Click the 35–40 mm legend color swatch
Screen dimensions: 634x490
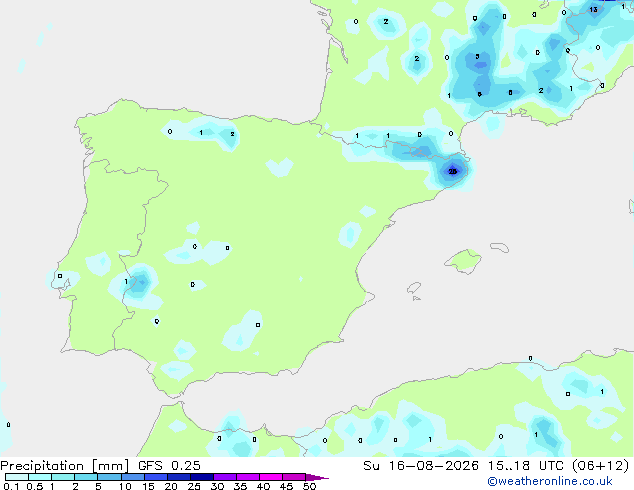pos(248,477)
